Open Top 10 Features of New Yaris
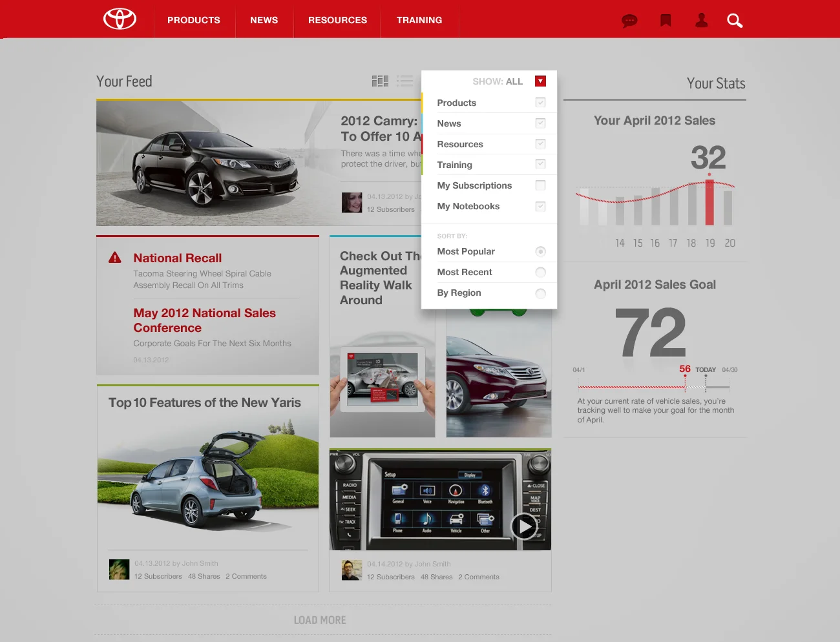 205,402
